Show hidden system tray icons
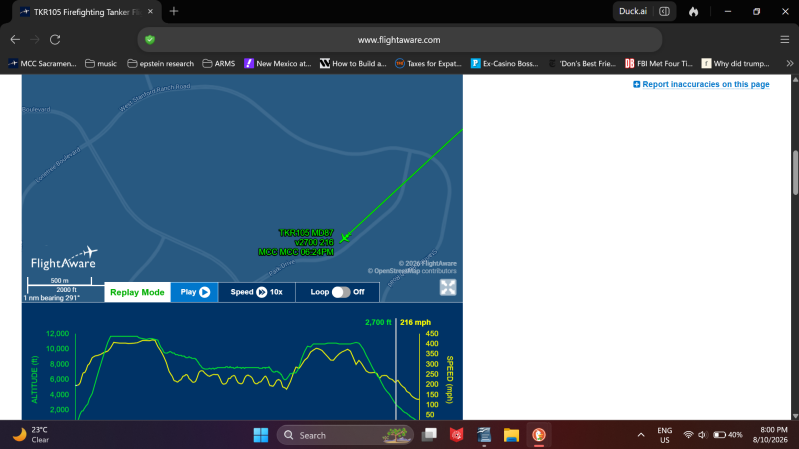The width and height of the screenshot is (799, 449). coord(641,435)
